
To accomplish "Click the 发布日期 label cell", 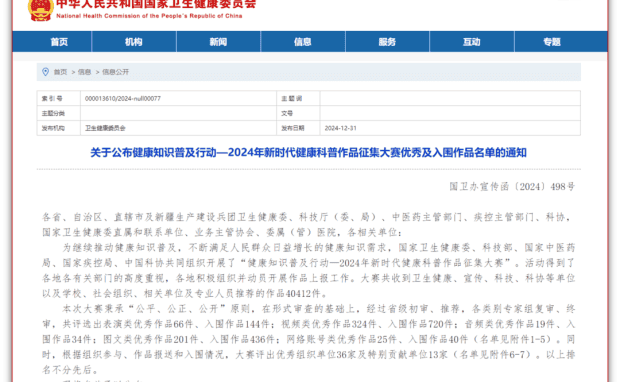I will point(298,128).
